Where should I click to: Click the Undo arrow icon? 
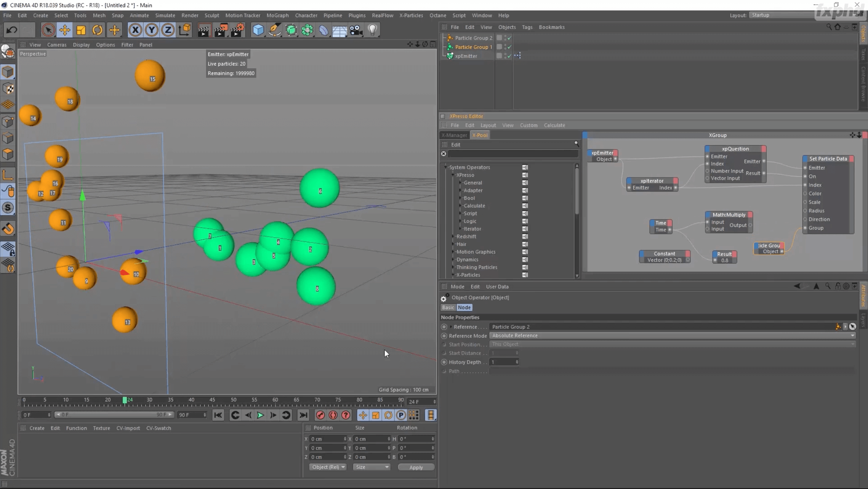pos(11,30)
